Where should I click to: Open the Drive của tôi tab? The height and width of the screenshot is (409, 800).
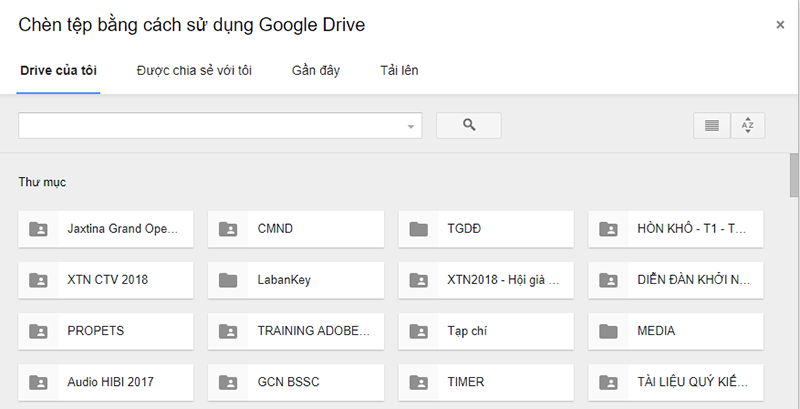click(x=58, y=70)
